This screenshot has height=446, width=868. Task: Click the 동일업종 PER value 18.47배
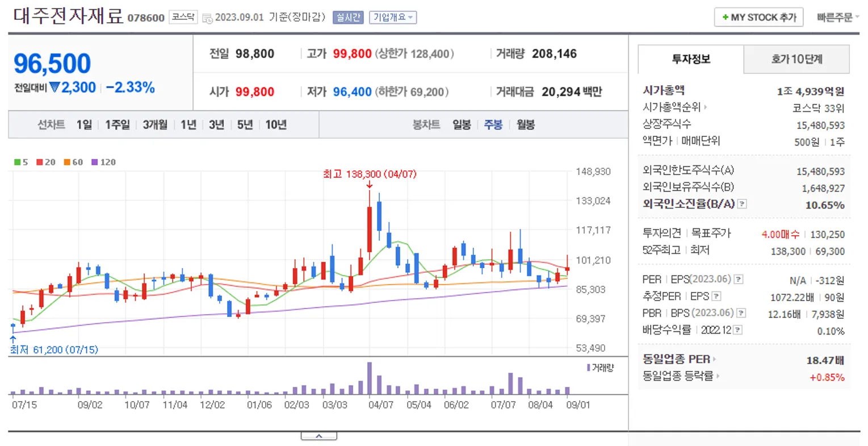tap(825, 360)
